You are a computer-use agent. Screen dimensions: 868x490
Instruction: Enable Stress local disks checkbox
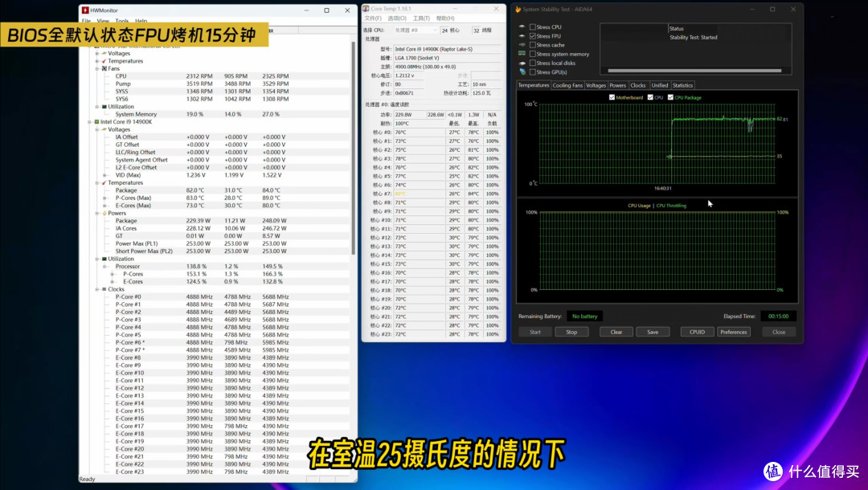533,63
